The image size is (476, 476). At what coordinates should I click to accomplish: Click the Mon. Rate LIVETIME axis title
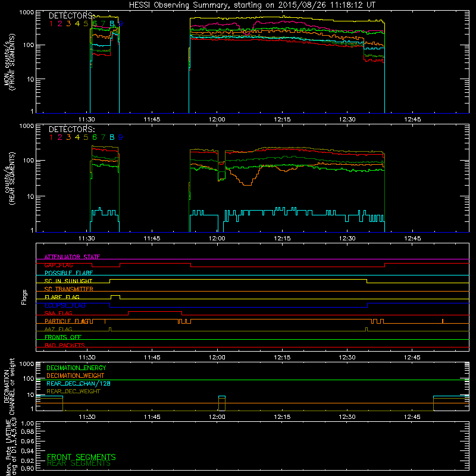point(11,447)
